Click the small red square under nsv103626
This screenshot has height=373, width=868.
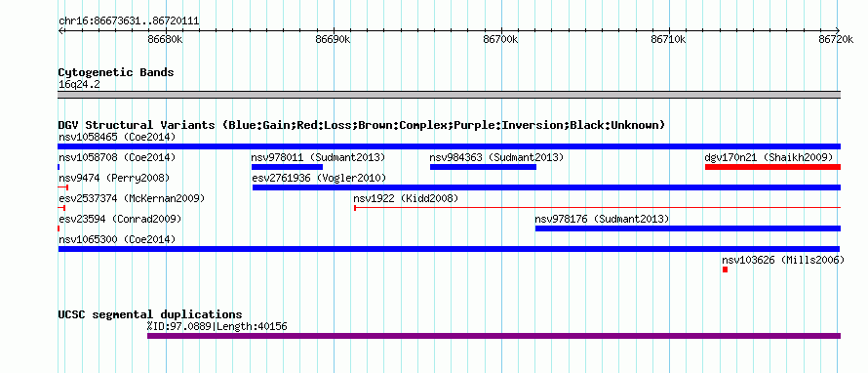tap(726, 269)
